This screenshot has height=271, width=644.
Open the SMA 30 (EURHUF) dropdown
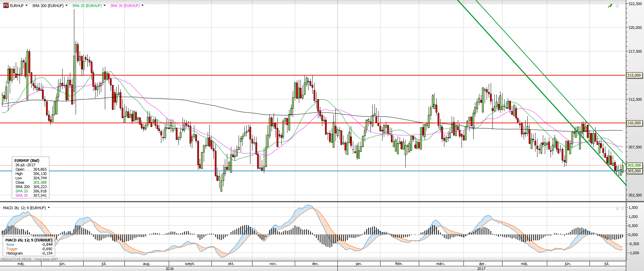(x=143, y=6)
